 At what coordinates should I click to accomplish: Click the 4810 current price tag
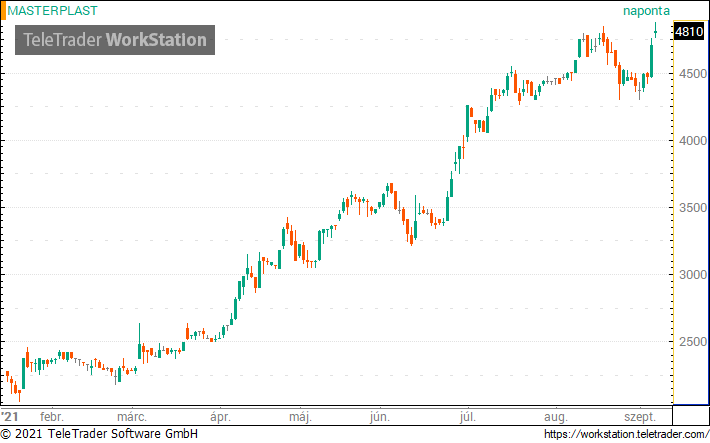point(689,32)
